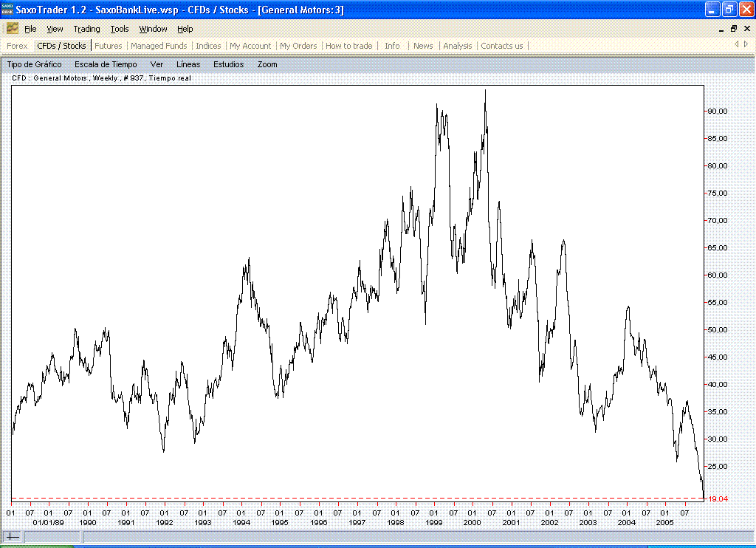Click the 01/01/89 date axis label
This screenshot has height=548, width=756.
[x=48, y=522]
